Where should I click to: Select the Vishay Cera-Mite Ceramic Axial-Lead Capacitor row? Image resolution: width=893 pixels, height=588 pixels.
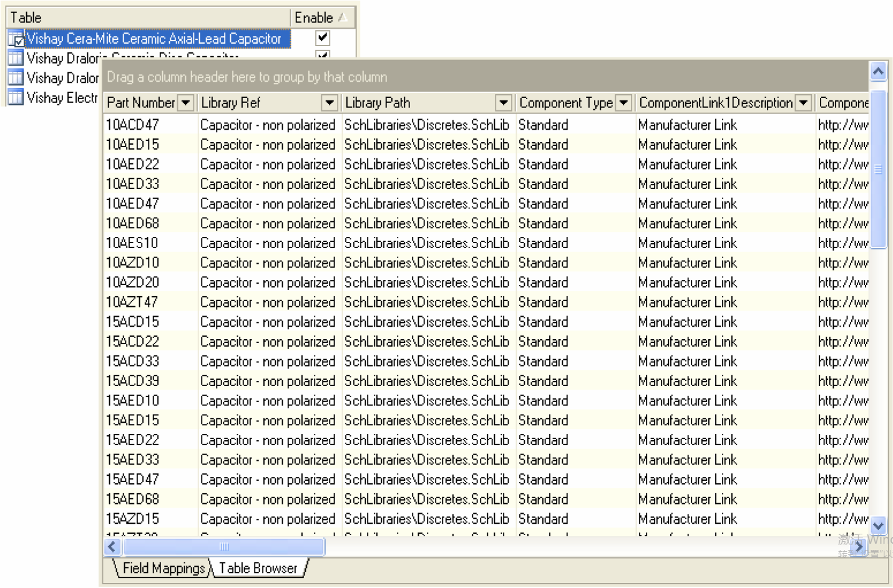pos(157,39)
